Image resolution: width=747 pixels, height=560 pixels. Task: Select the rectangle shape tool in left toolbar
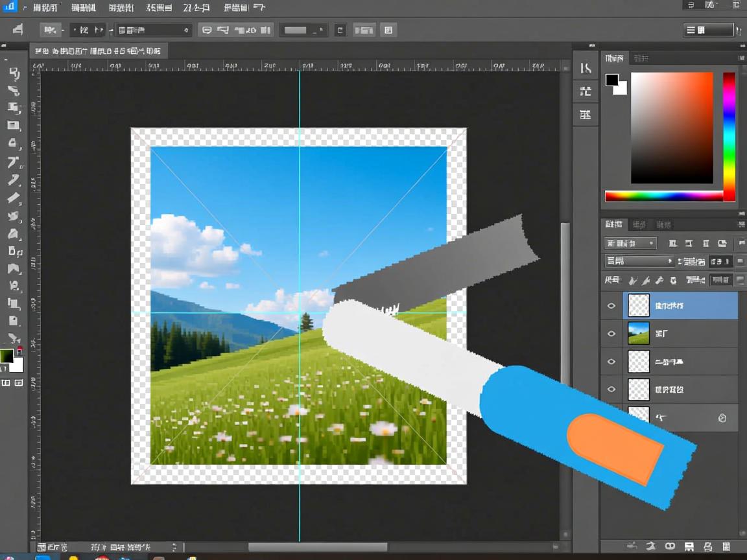coord(14,126)
